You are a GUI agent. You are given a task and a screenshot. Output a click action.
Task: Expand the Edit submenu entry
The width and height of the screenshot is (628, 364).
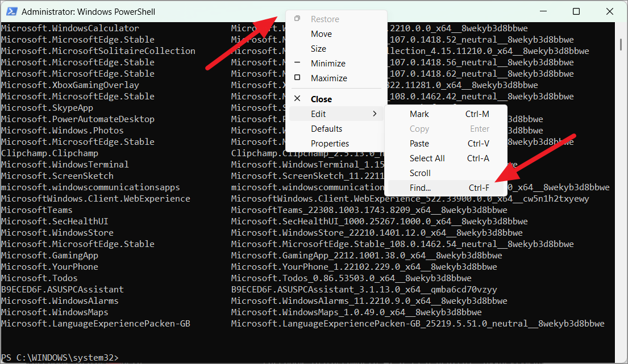coord(336,114)
